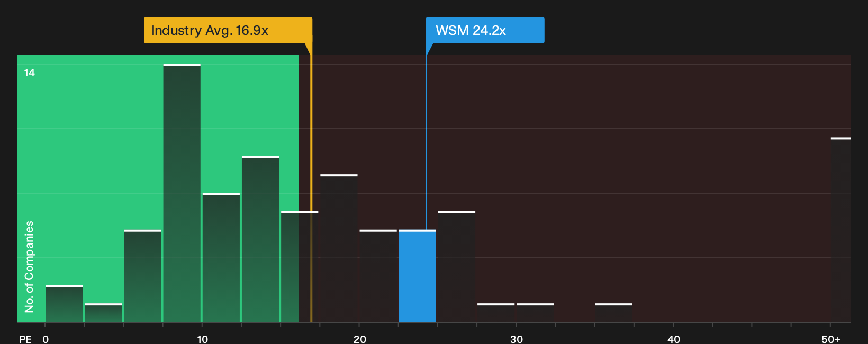Click the WSM 24.2x label
The width and height of the screenshot is (868, 344).
485,30
